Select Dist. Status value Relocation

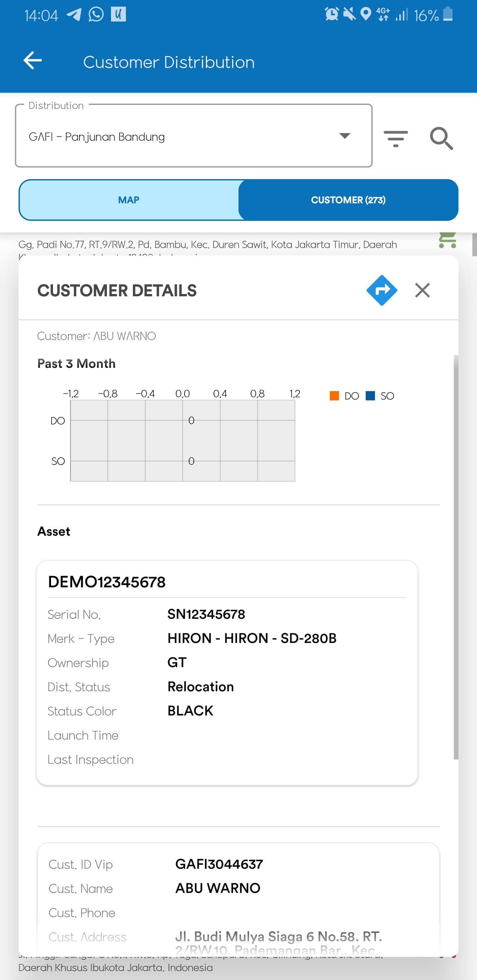point(201,687)
